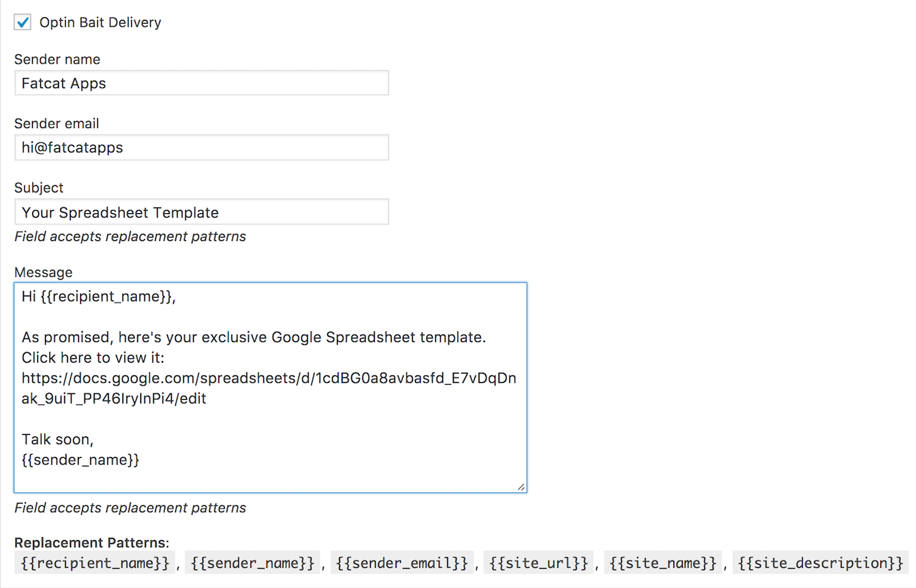
Task: Click the "Message" field label
Action: coord(43,273)
